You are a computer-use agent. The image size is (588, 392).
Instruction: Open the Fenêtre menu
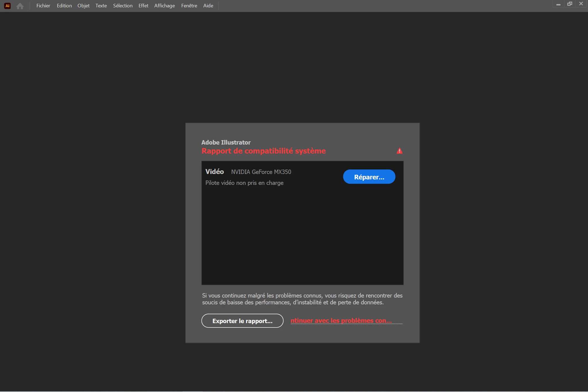pos(189,6)
